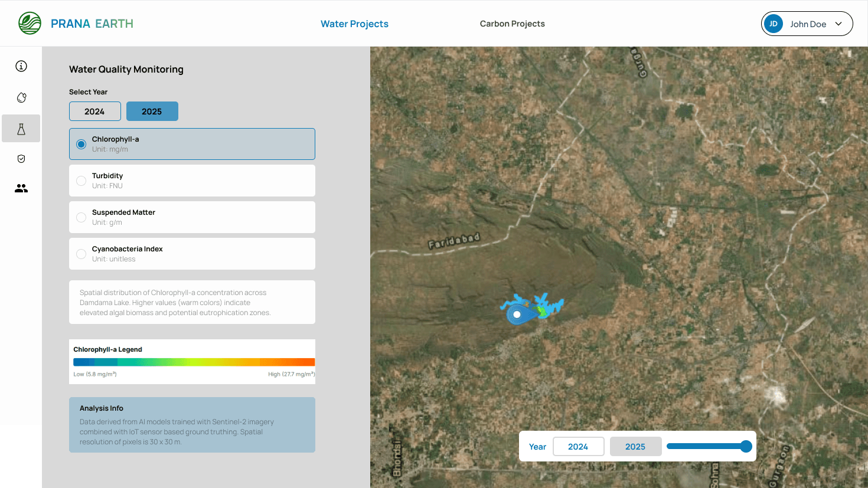Click the Prana Earth leaf logo

30,24
